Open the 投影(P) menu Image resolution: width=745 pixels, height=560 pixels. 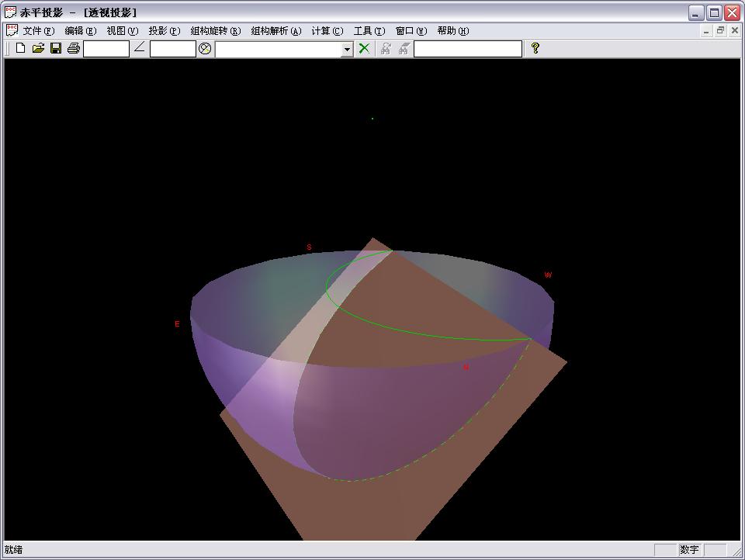coord(164,31)
